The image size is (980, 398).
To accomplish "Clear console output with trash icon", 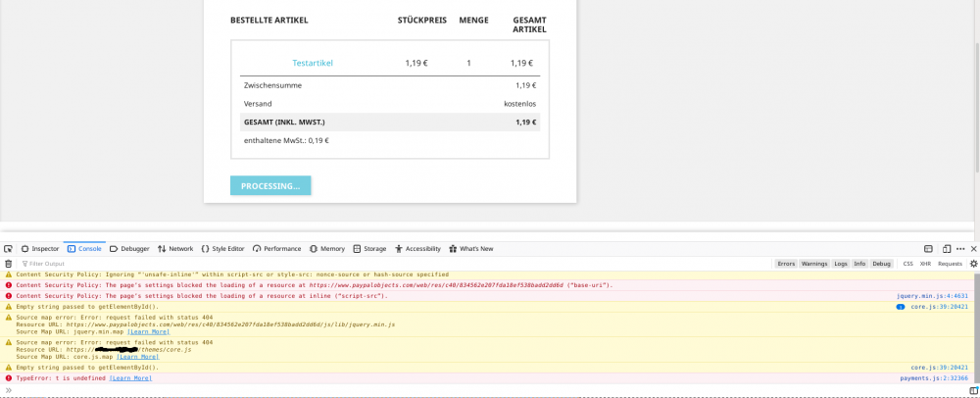I will point(8,264).
